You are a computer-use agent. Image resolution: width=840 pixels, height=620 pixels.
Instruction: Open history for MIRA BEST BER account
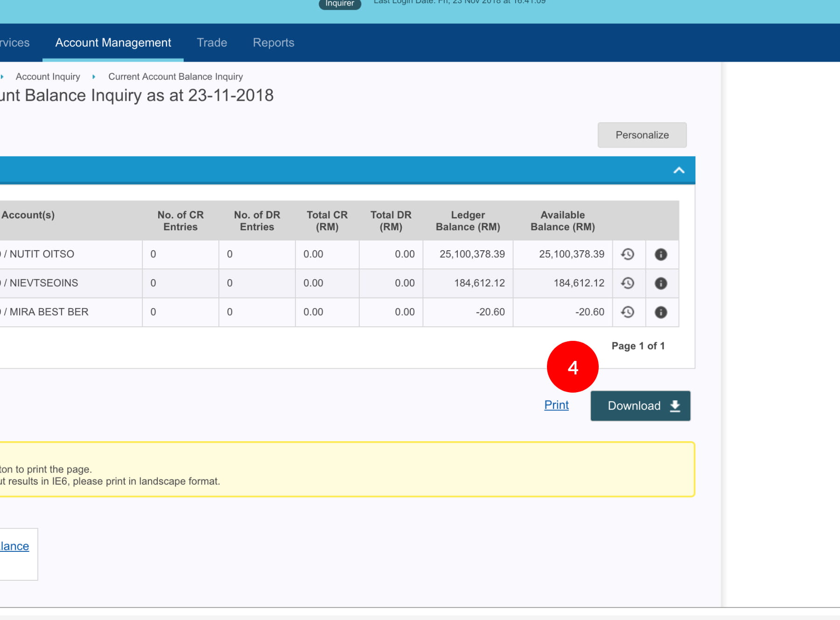click(628, 312)
